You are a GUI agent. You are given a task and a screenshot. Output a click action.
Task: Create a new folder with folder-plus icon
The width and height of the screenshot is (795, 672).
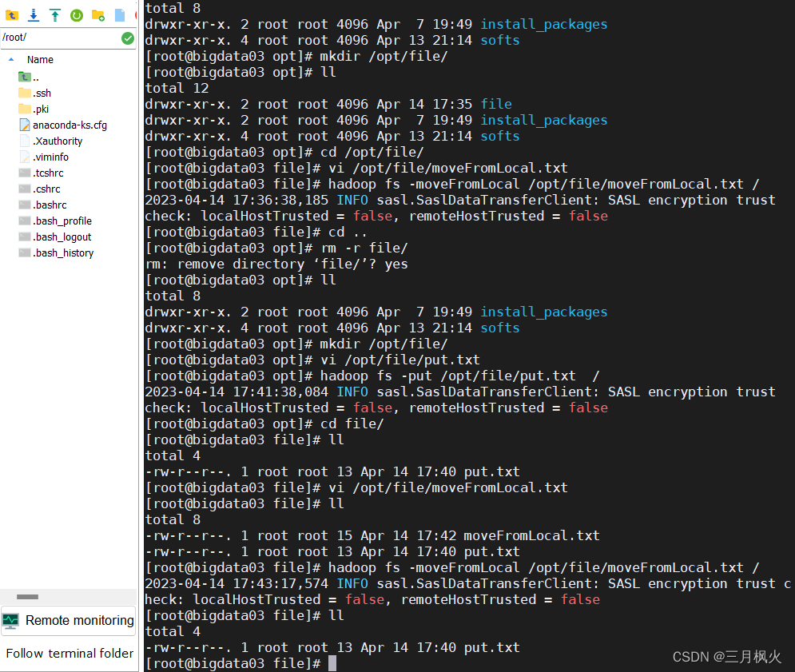click(98, 15)
